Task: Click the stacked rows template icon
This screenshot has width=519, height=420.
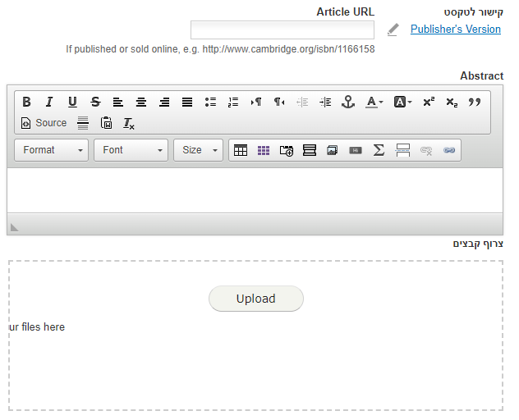Action: (310, 150)
